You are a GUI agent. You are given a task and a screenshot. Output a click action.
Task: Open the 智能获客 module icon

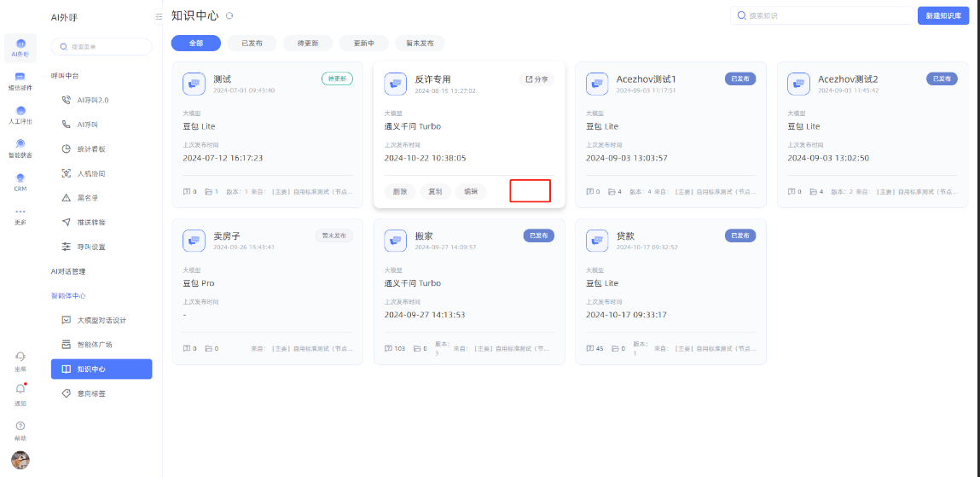pyautogui.click(x=20, y=148)
